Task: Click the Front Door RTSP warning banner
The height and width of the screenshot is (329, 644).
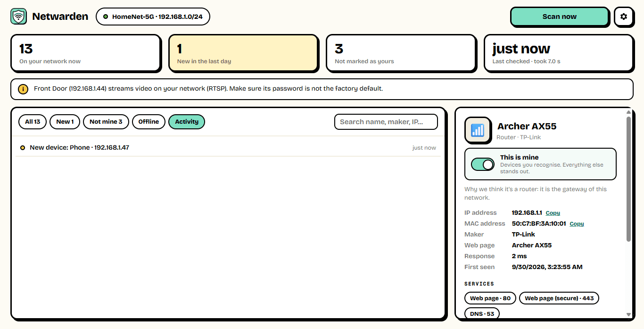Action: tap(322, 89)
